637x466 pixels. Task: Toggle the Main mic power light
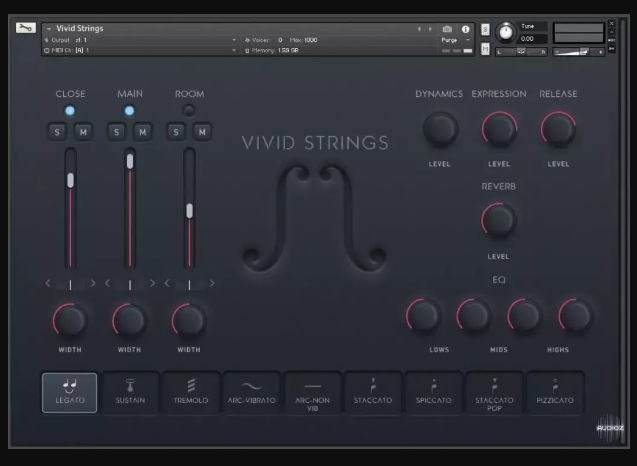(x=129, y=111)
